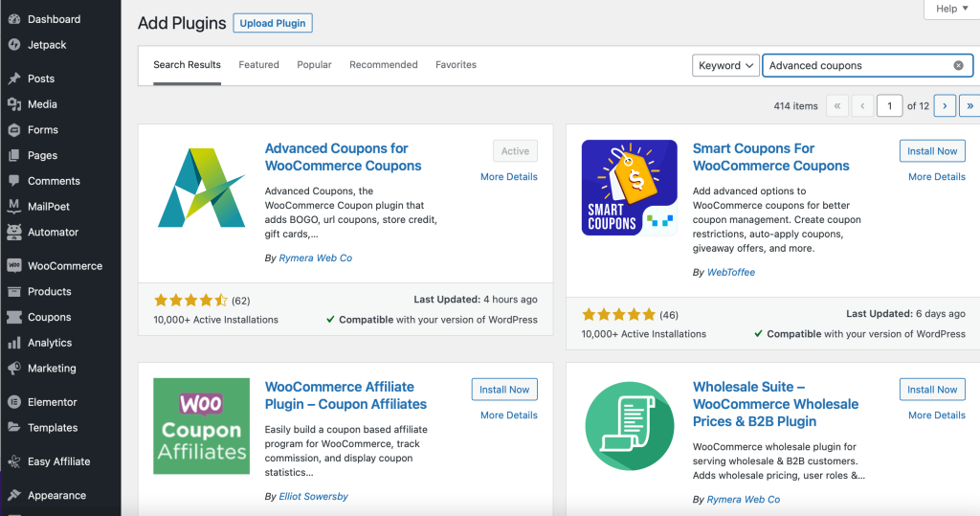This screenshot has height=516, width=980.
Task: Open Smart Coupons For WooCommerce title link
Action: pyautogui.click(x=770, y=157)
